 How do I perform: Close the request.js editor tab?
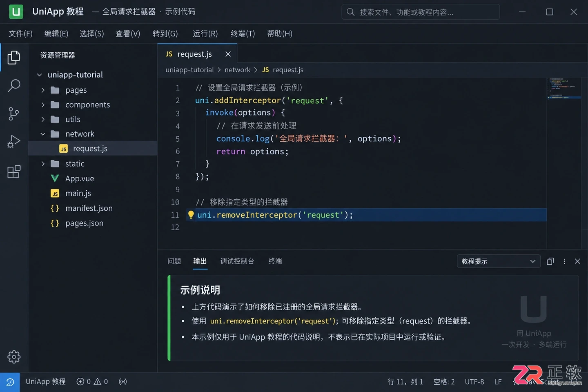[228, 54]
